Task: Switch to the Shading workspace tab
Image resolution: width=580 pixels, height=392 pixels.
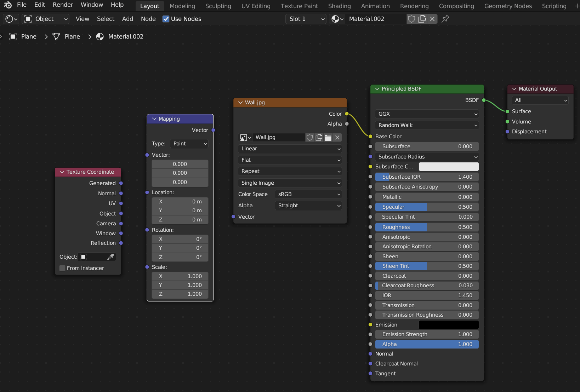Action: coord(339,6)
